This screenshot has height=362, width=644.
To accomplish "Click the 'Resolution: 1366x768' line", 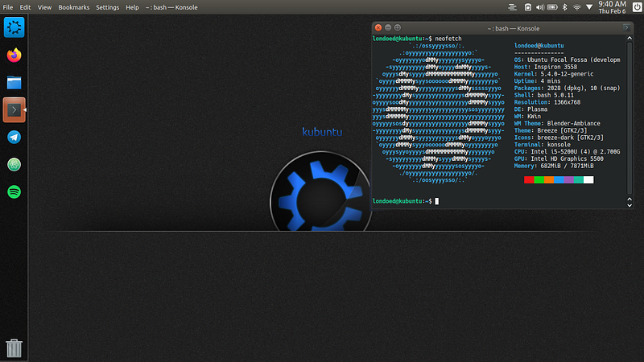I will [547, 102].
